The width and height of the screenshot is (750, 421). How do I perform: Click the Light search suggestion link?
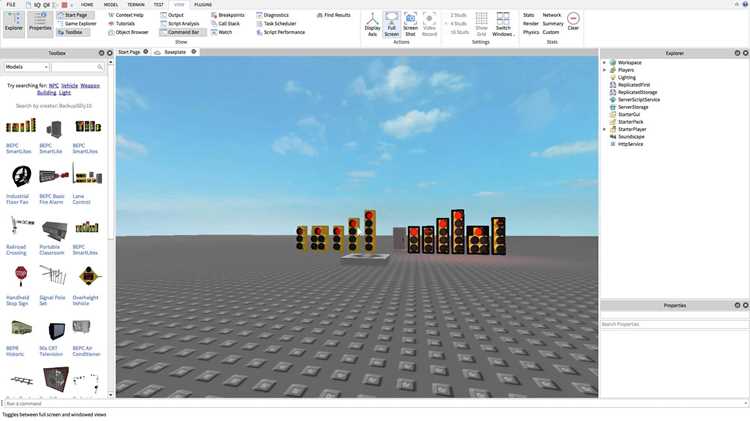click(65, 93)
